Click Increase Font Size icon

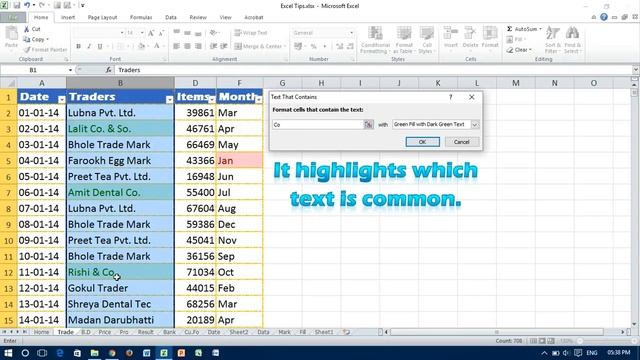pos(151,33)
